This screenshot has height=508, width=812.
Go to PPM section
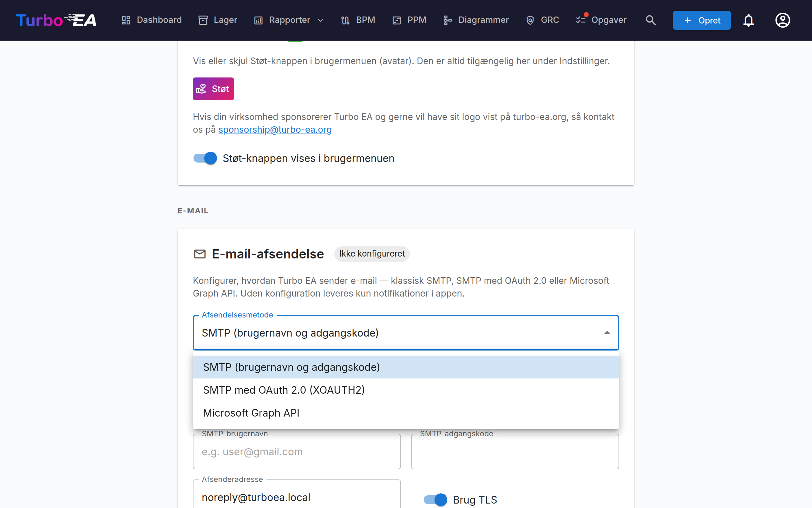(409, 20)
